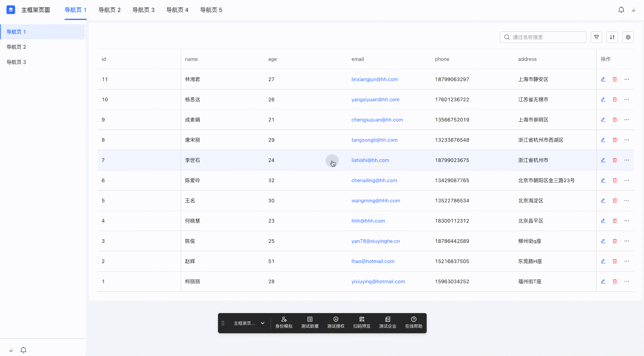Click small icon left of sidebar bell

11,350
